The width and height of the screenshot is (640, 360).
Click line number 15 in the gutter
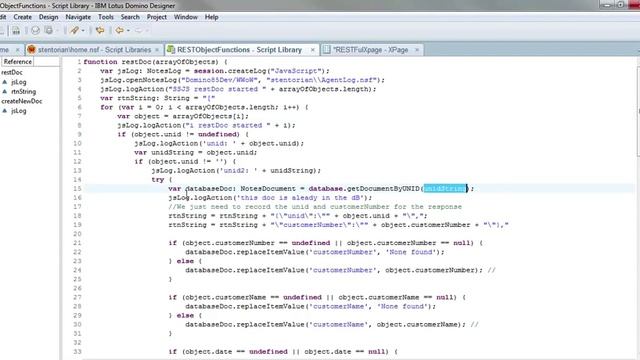[x=77, y=189]
